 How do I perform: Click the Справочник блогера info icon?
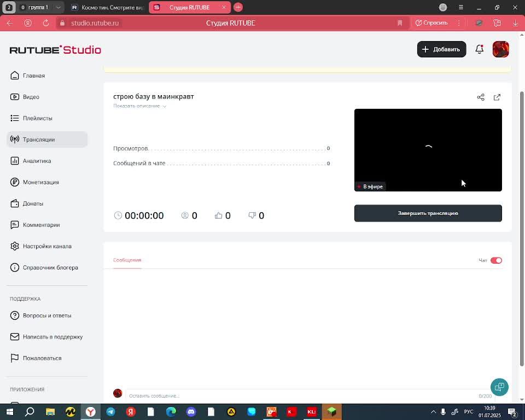15,267
